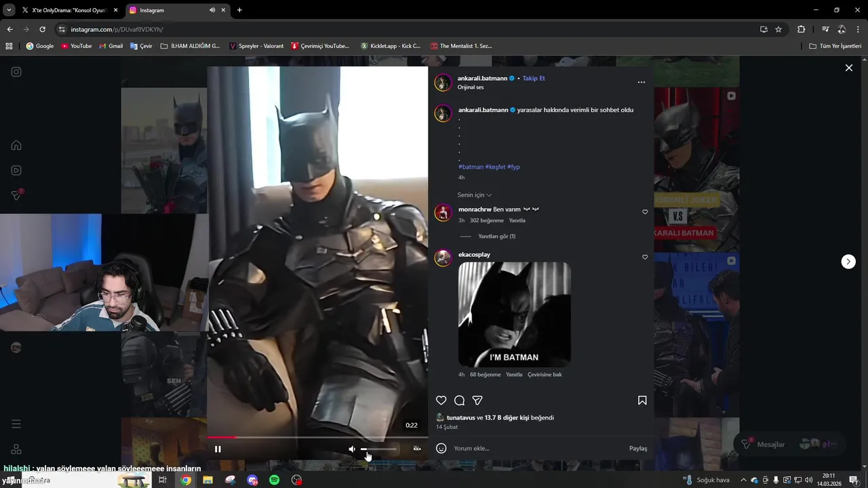Expand 'Yanıtları gör (1)' replies
This screenshot has width=868, height=488.
[496, 237]
